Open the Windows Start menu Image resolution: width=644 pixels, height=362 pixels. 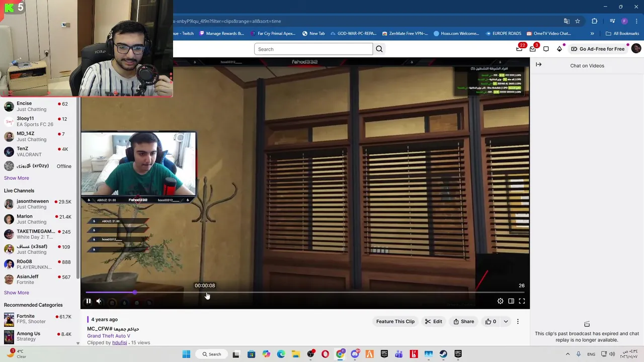pos(186,354)
